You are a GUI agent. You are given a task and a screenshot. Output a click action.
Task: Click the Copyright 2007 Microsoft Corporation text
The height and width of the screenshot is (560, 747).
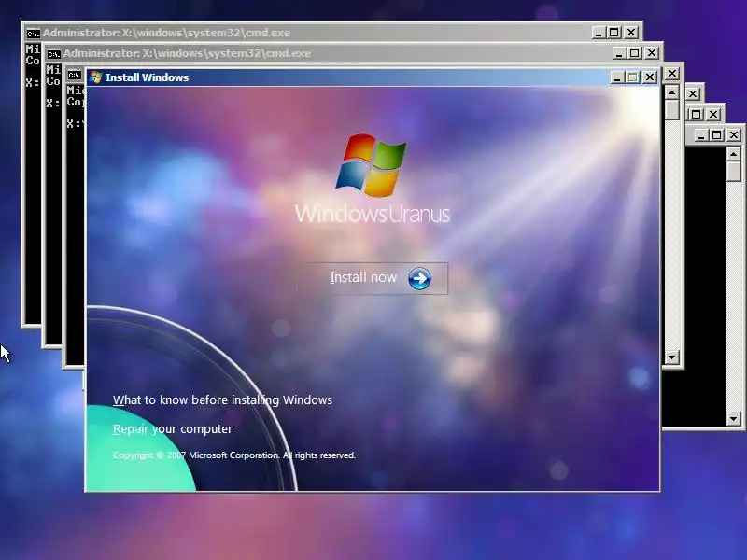coord(234,455)
